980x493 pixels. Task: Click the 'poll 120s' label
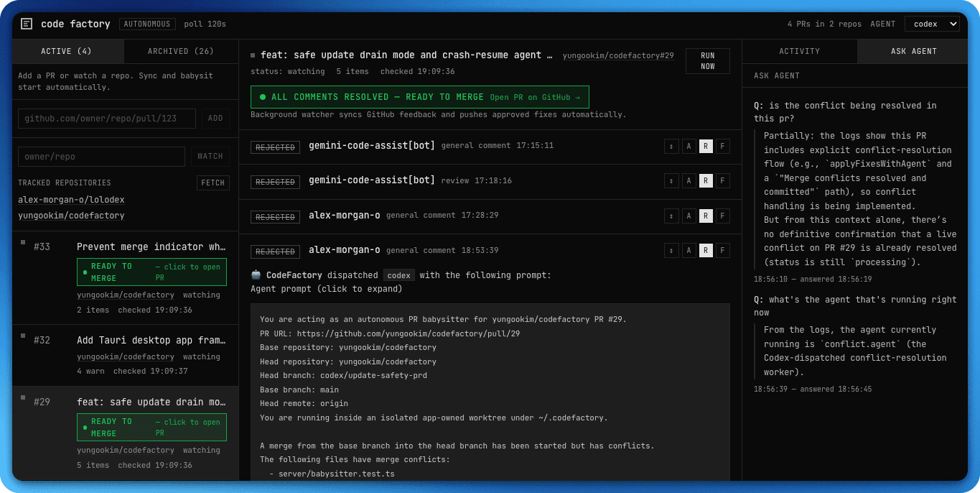pos(205,24)
